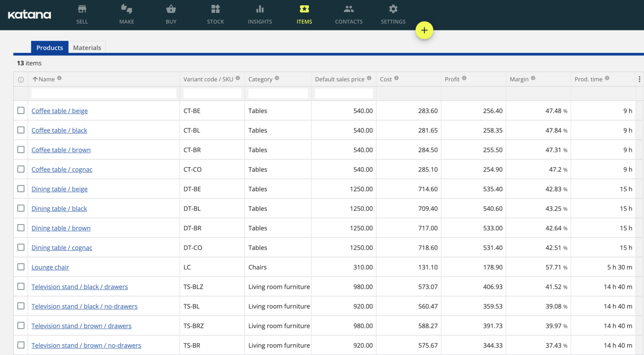Screen dimensions: 644x355
Task: Click the info icon beside the Cost header
Action: click(x=398, y=77)
